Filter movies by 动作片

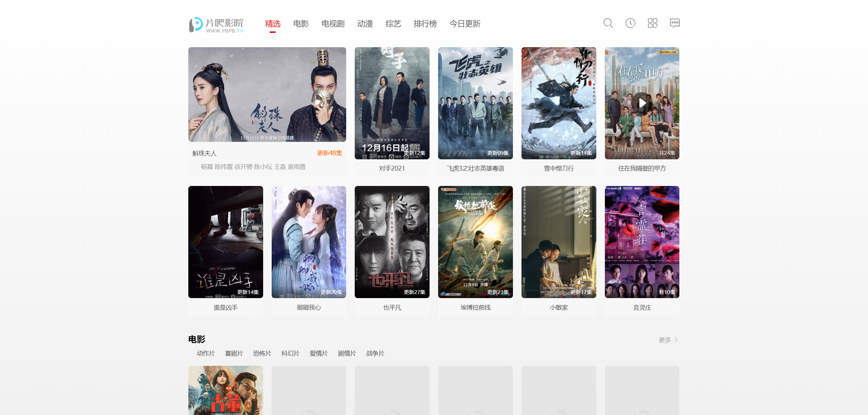point(205,353)
